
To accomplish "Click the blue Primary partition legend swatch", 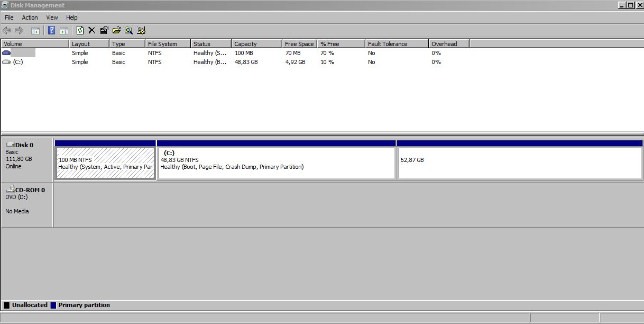I will point(53,305).
